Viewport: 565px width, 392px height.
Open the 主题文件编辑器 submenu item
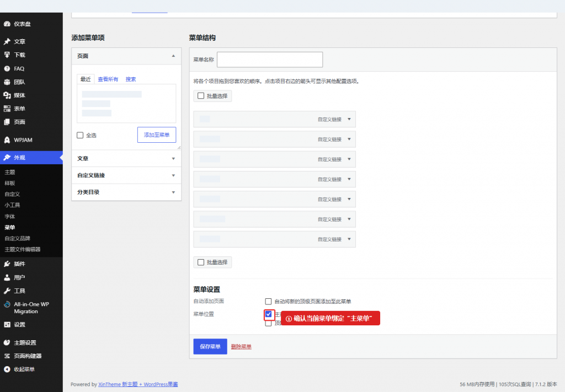(22, 249)
